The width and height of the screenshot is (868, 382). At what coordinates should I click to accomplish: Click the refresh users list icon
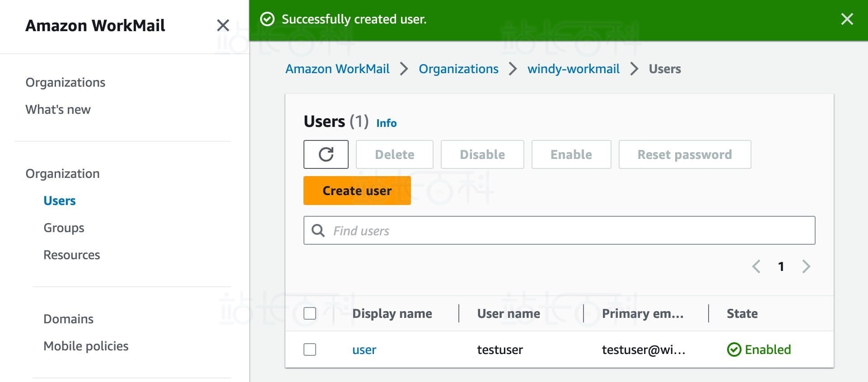click(326, 154)
